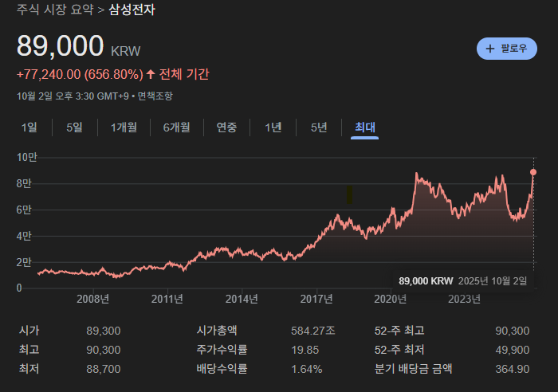Click the 2008년 x-axis label
The height and width of the screenshot is (392, 558).
[93, 299]
